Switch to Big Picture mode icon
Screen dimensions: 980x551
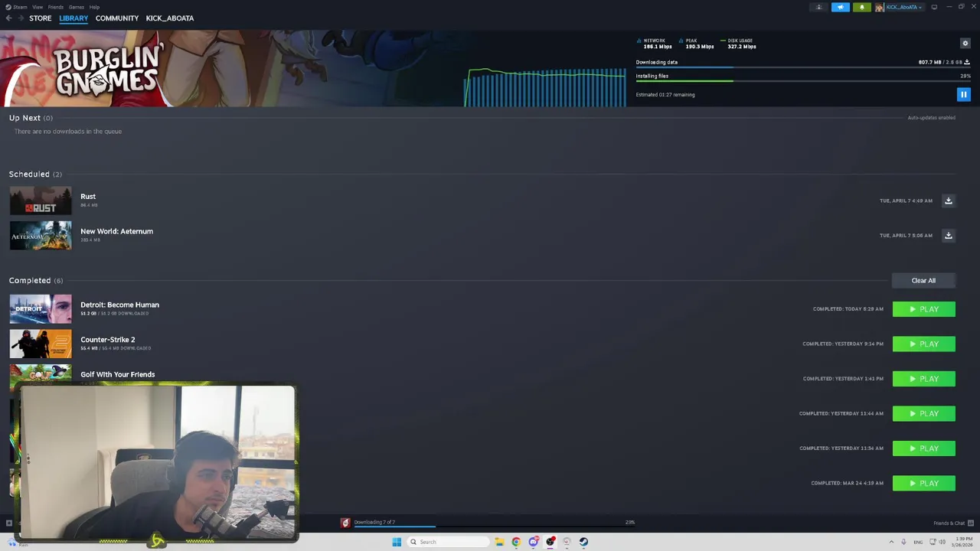coord(934,7)
